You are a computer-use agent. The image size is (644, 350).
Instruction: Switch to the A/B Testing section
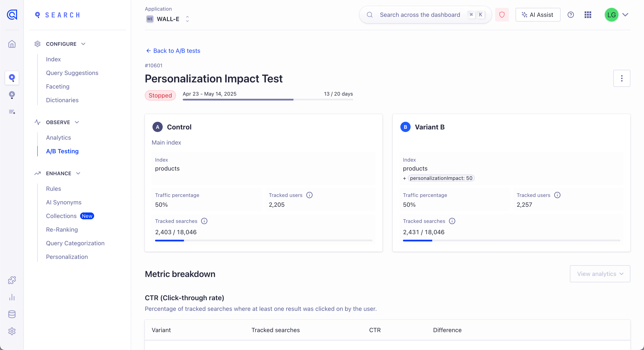pyautogui.click(x=62, y=151)
